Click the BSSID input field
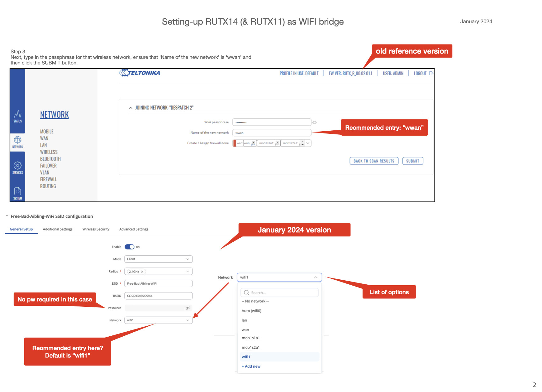Viewport: 542px width, 392px height. (x=158, y=296)
